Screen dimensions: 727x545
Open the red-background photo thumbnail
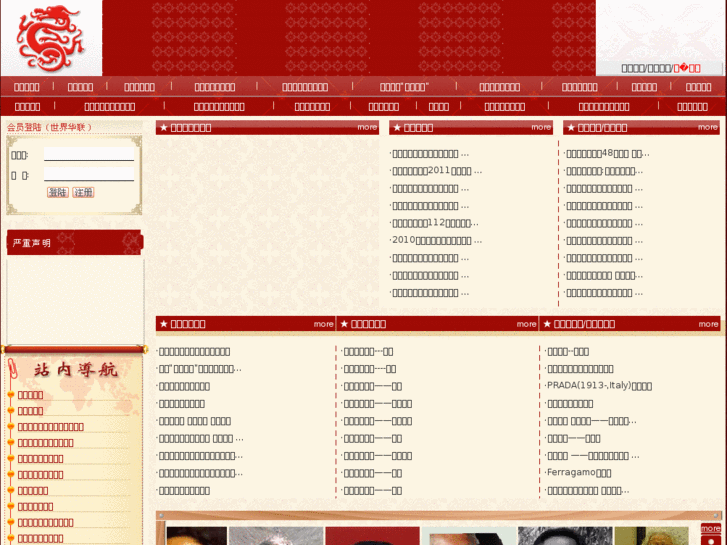point(372,536)
